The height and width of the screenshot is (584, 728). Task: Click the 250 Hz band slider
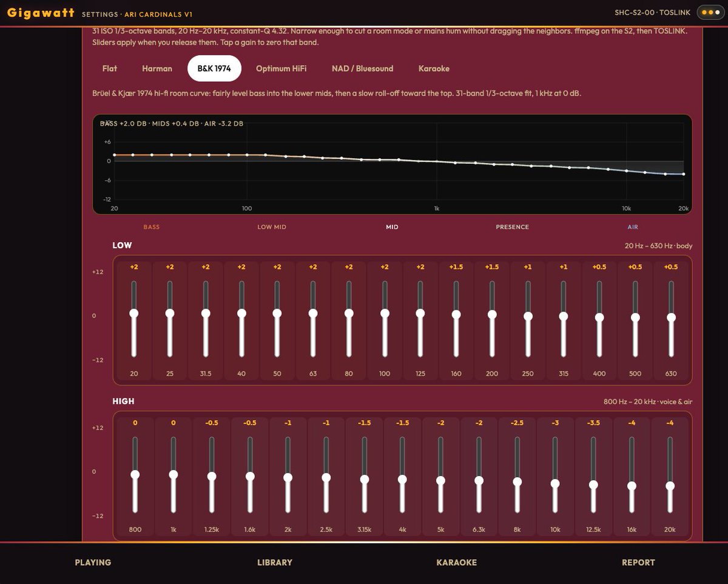[x=528, y=319]
